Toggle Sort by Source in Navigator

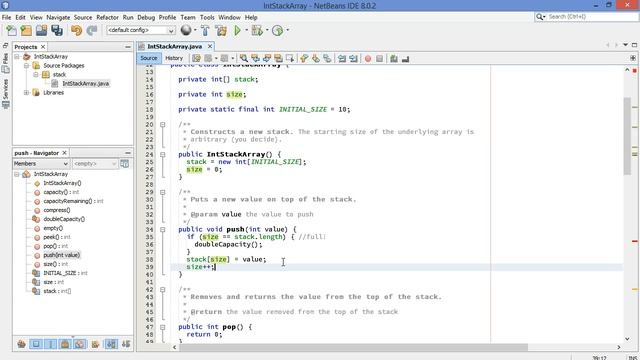coord(126,344)
